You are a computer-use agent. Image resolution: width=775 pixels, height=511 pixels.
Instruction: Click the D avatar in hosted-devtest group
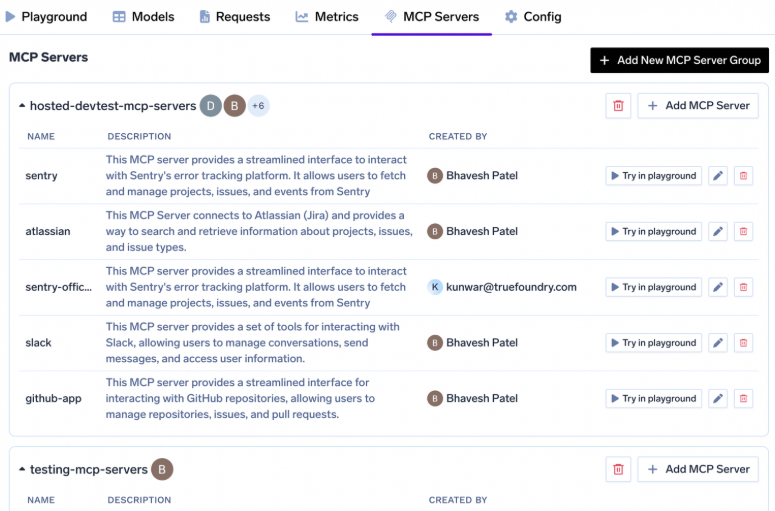tap(211, 106)
